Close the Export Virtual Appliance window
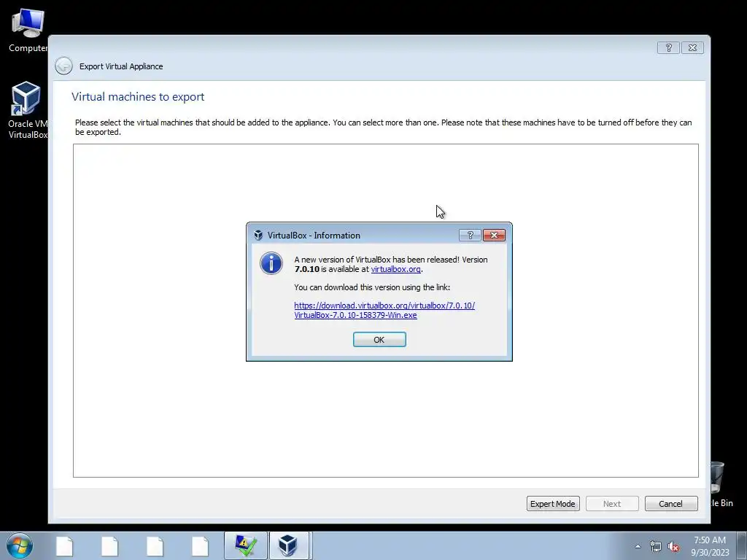Viewport: 747px width, 560px height. pos(693,47)
